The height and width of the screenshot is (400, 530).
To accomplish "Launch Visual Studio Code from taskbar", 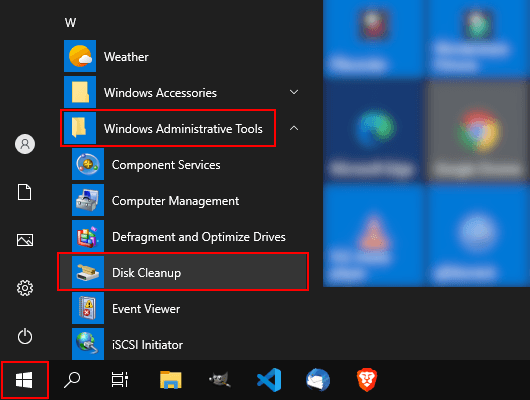I will point(269,380).
